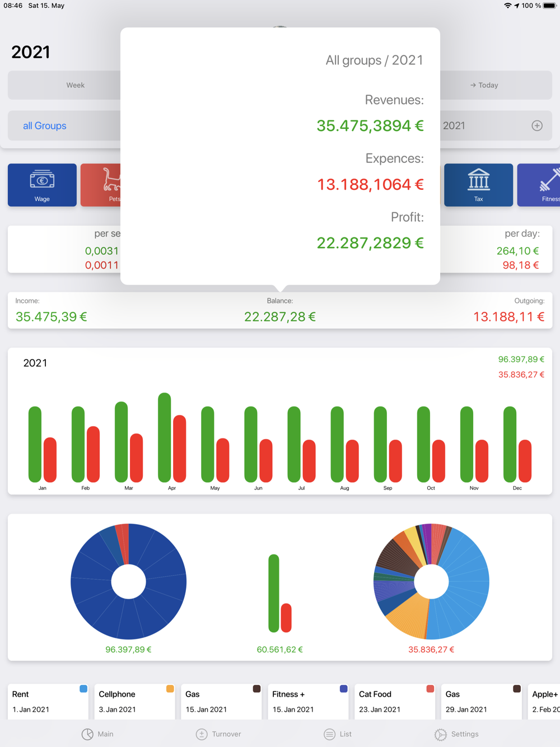Click the orange swatch on Cellphone card
The height and width of the screenshot is (747, 560).
point(170,689)
